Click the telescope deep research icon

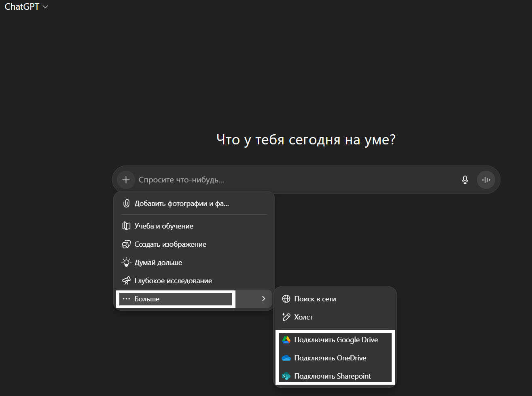click(x=126, y=281)
